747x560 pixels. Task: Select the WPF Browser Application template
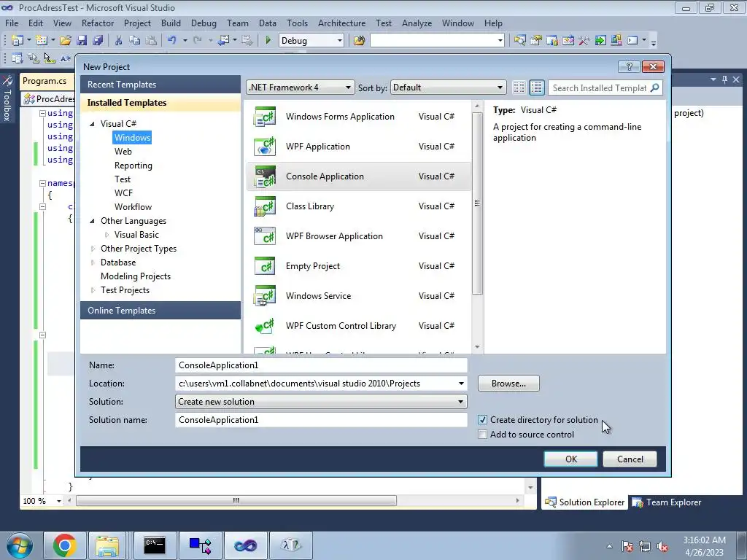(358, 236)
